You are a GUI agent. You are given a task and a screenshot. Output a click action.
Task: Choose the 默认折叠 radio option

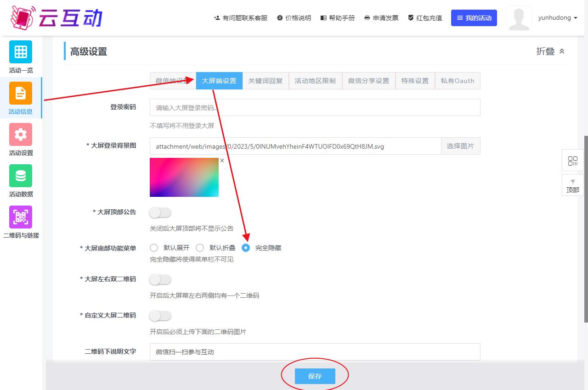(x=200, y=248)
